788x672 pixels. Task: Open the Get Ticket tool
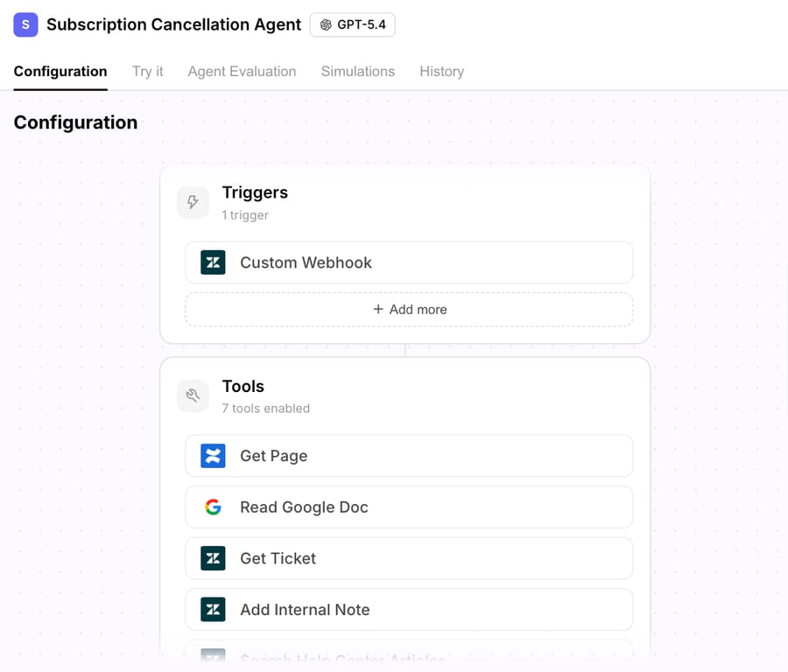coord(409,558)
